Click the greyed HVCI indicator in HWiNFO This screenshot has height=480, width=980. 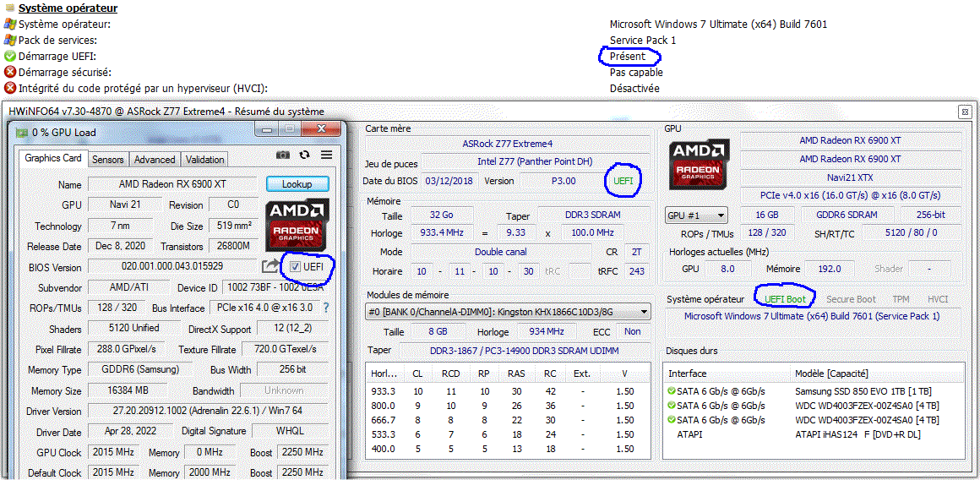click(938, 299)
